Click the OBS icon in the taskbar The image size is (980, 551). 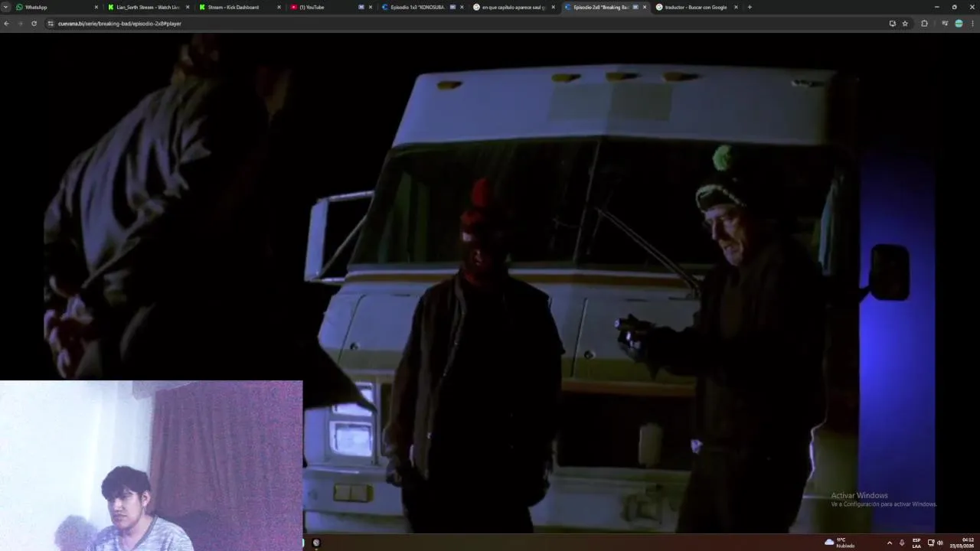click(x=316, y=543)
